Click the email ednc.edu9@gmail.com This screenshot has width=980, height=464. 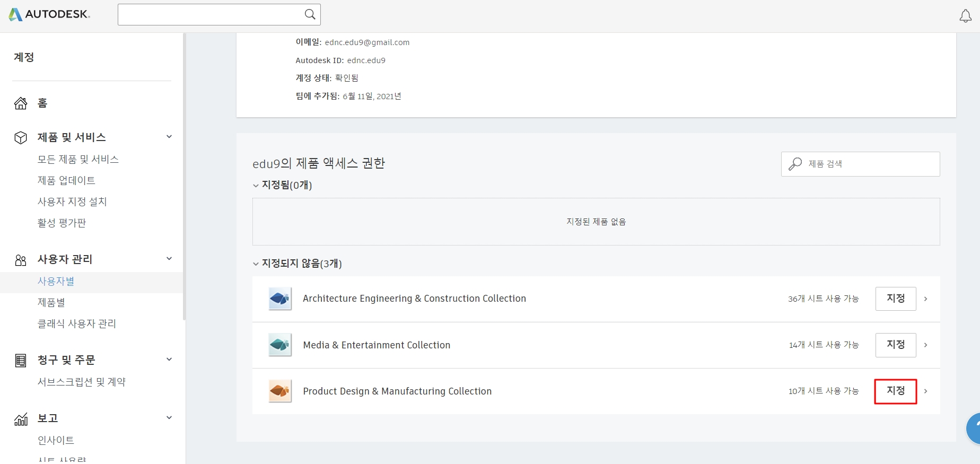click(x=367, y=42)
